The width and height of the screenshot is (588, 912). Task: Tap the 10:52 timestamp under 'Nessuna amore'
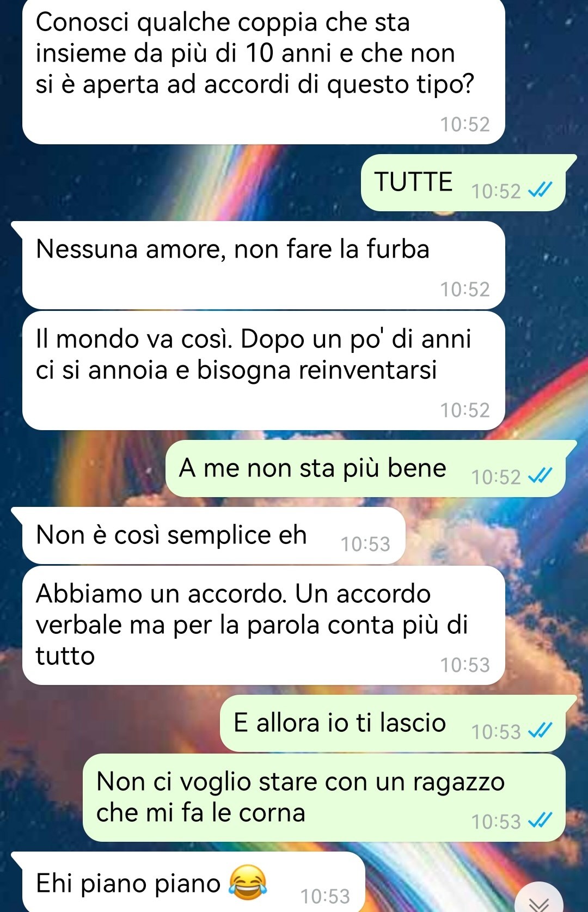pyautogui.click(x=465, y=289)
